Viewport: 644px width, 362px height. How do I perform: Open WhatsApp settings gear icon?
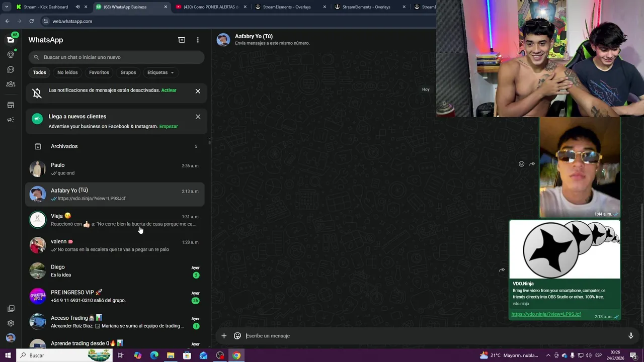[11, 323]
